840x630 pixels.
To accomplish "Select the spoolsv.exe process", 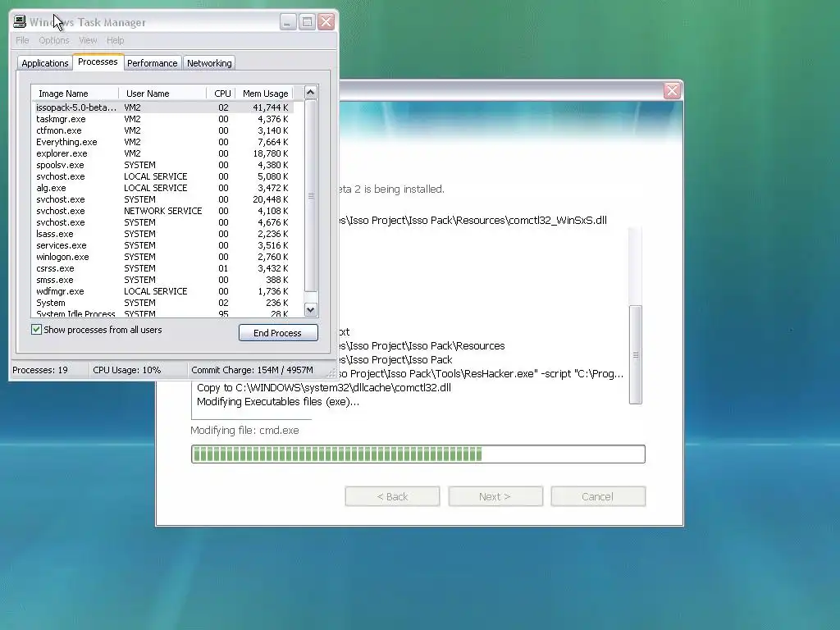I will (163, 165).
